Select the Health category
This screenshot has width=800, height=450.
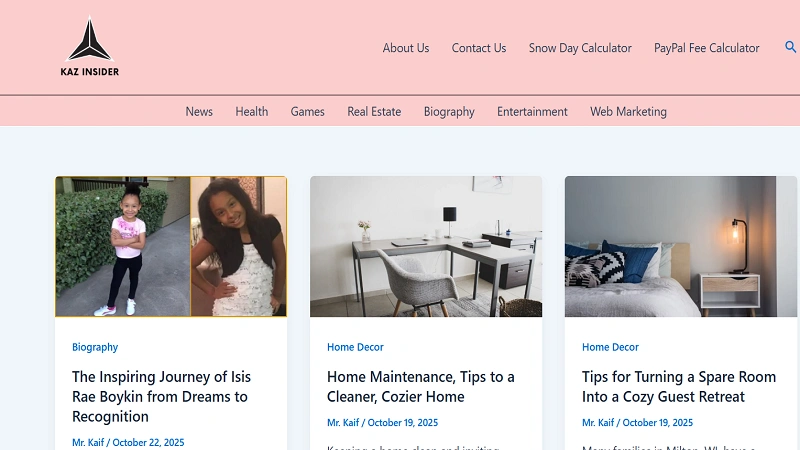pyautogui.click(x=252, y=112)
